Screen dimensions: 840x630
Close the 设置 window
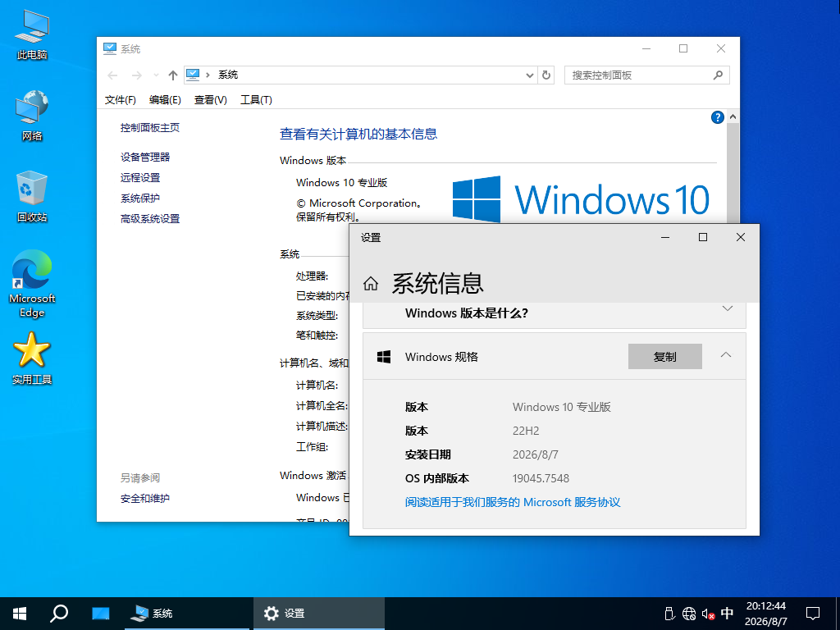coord(741,237)
